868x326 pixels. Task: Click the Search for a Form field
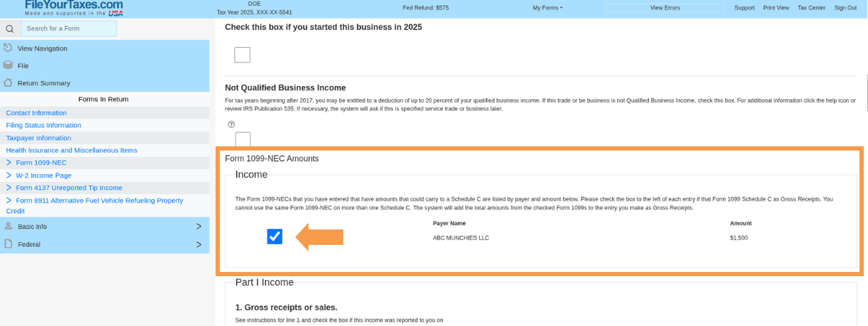tap(69, 28)
